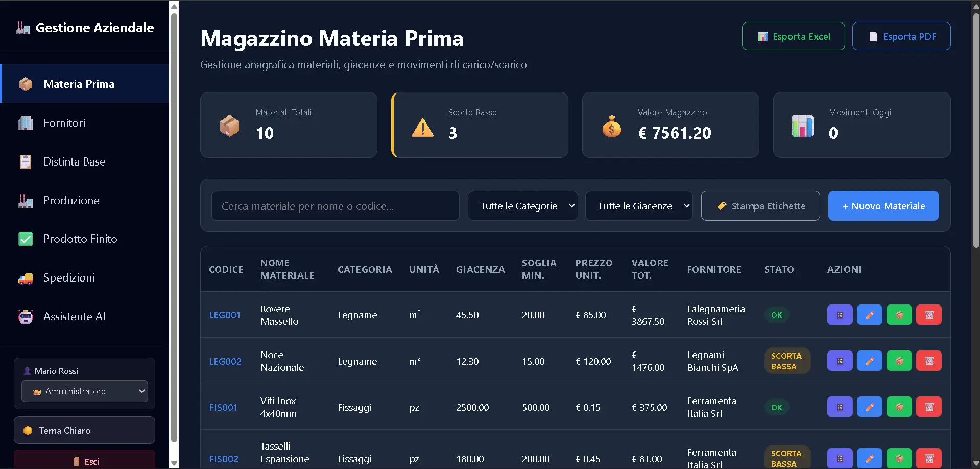Image resolution: width=980 pixels, height=469 pixels.
Task: Edit Tasselli Espansione with the pencil icon
Action: [x=870, y=458]
